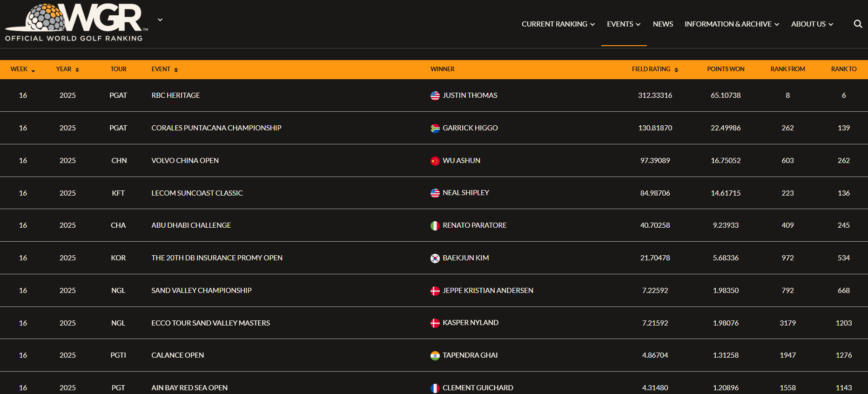Open the Events menu
Image resolution: width=868 pixels, height=394 pixels.
pos(624,24)
